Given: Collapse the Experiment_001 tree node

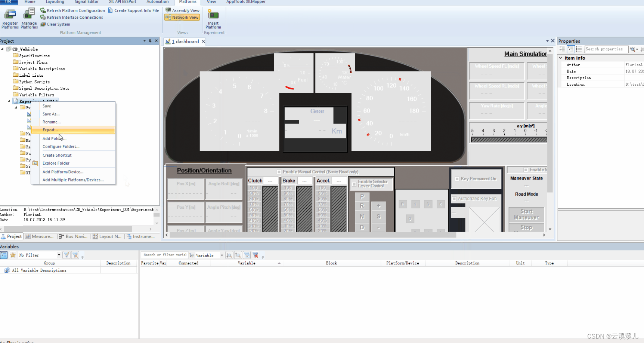Looking at the screenshot, I should pos(9,101).
